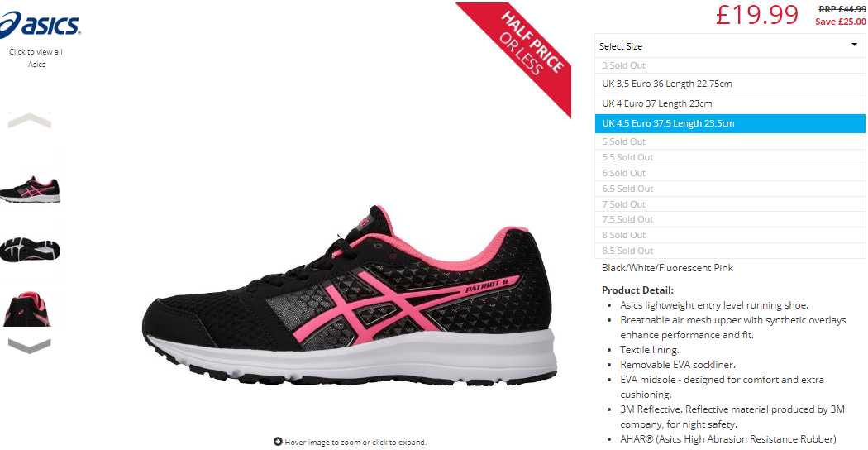868x450 pixels.
Task: Click the down chevron below thumbnails
Action: point(30,347)
